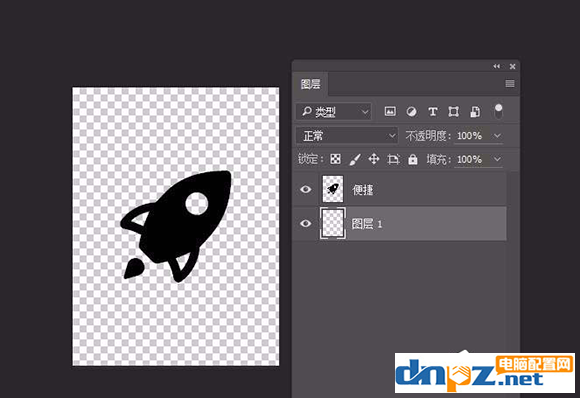Filter layers by pixel layer icon
580x398 pixels.
pos(390,111)
